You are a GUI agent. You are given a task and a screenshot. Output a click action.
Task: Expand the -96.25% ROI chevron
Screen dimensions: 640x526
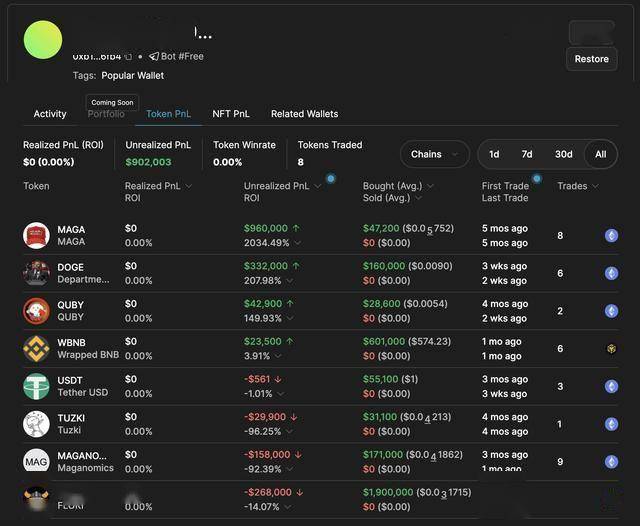click(289, 431)
